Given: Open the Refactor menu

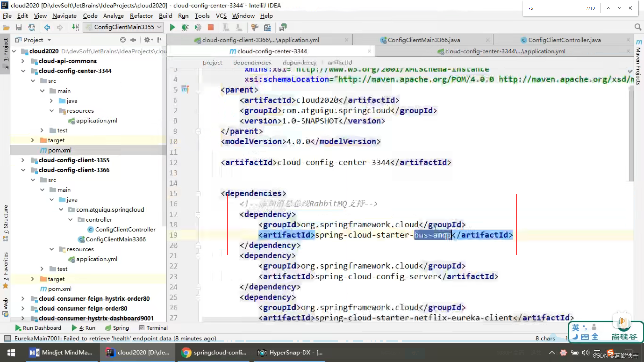Looking at the screenshot, I should click(x=141, y=16).
